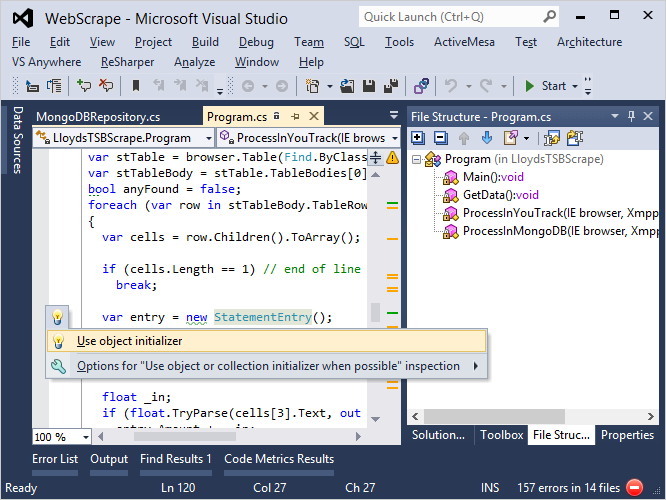Image resolution: width=666 pixels, height=500 pixels.
Task: Switch to the MongoDBRepository.cs tab
Action: pyautogui.click(x=98, y=116)
